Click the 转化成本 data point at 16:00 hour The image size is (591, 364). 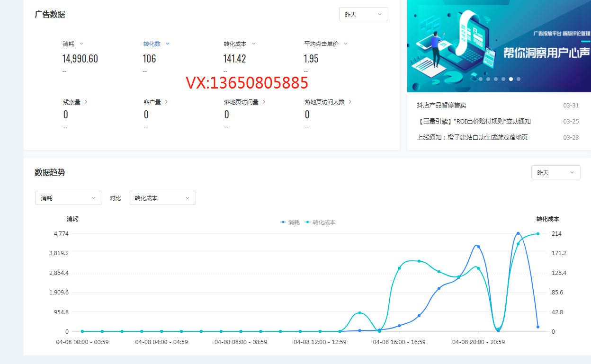(399, 268)
